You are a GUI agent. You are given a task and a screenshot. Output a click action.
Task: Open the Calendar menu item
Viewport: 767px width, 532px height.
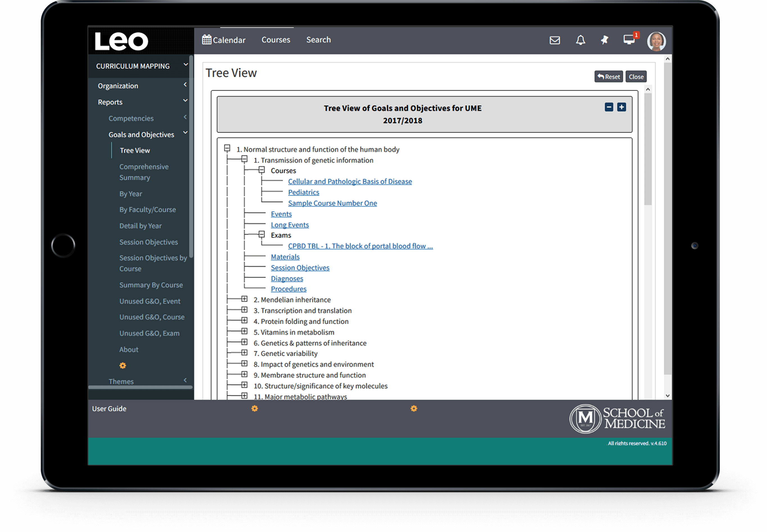(224, 40)
